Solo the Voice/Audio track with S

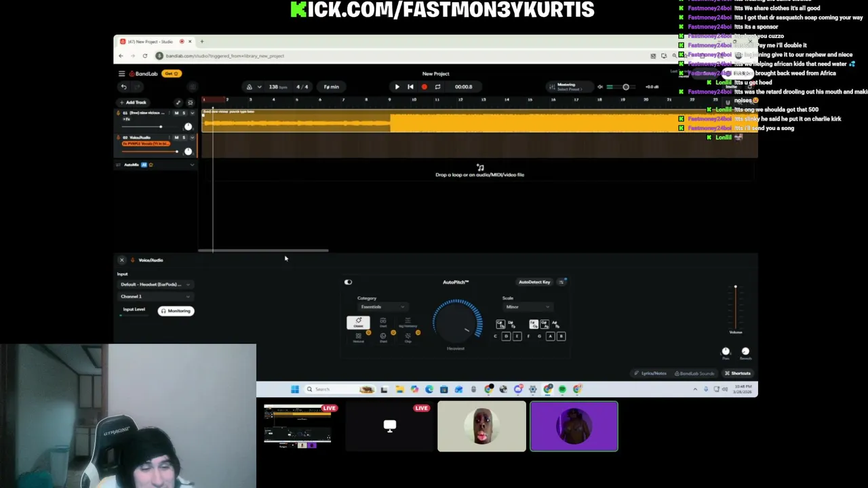184,138
